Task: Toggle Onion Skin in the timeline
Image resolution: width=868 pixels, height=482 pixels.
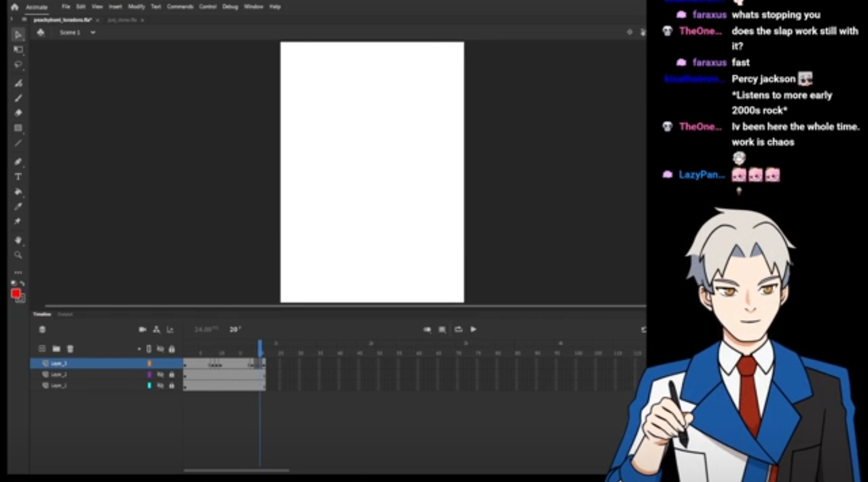Action: pos(427,330)
